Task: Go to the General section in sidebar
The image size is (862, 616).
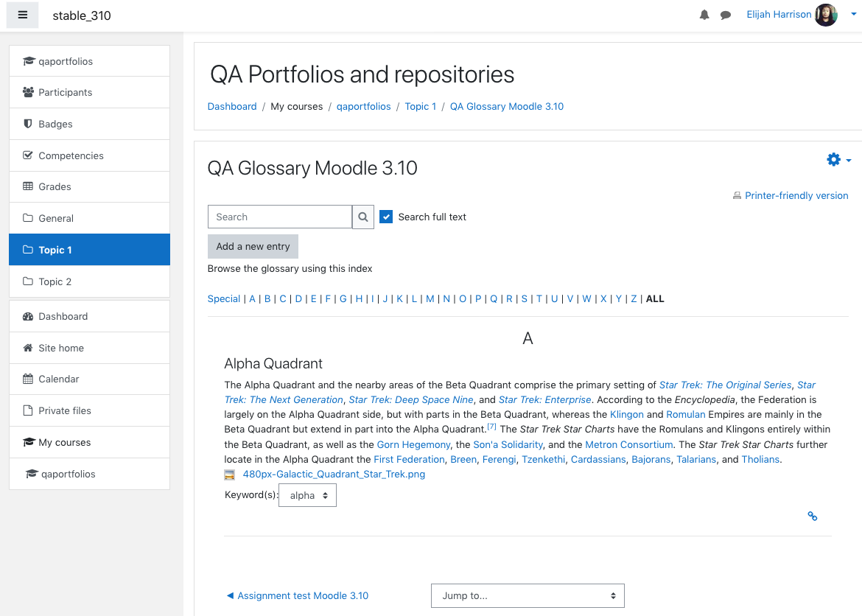Action: 90,218
